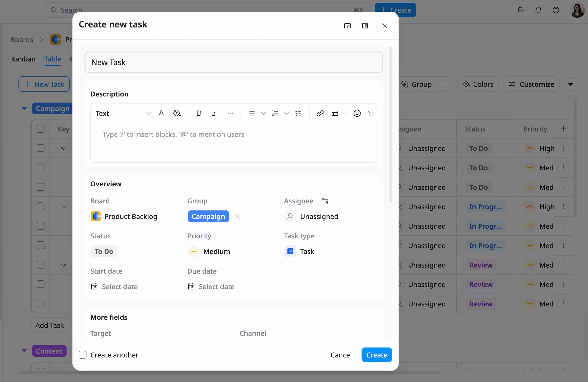Click the dialog vertical scrollbar
This screenshot has height=382, width=588.
pos(390,124)
